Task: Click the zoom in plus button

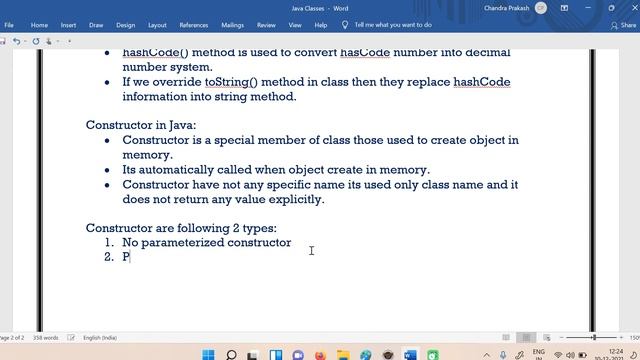Action: 621,338
